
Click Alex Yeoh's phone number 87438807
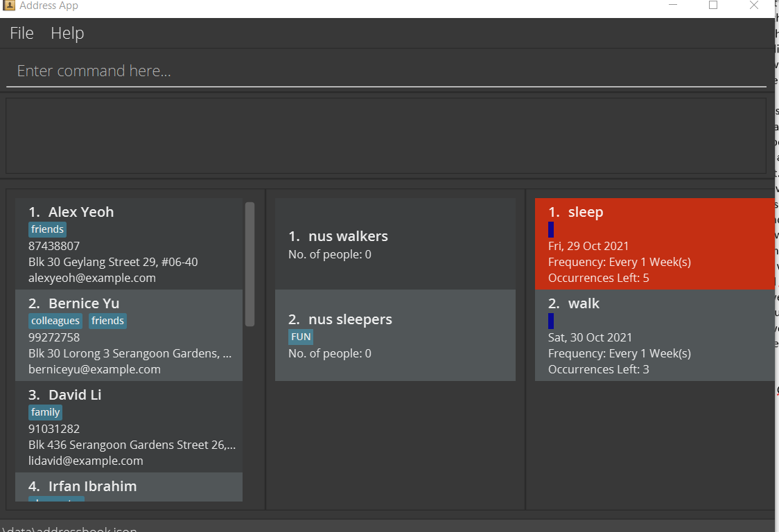[53, 246]
